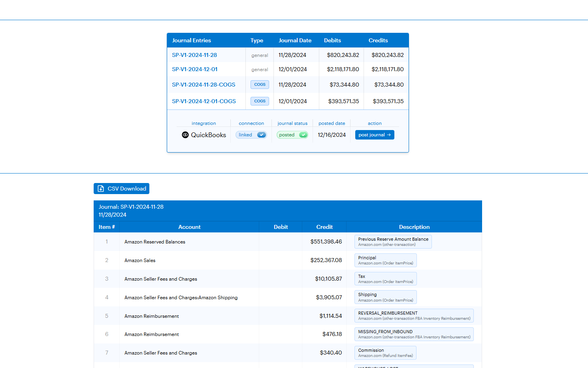Click the Principal description tag
The height and width of the screenshot is (368, 588).
[x=386, y=260]
